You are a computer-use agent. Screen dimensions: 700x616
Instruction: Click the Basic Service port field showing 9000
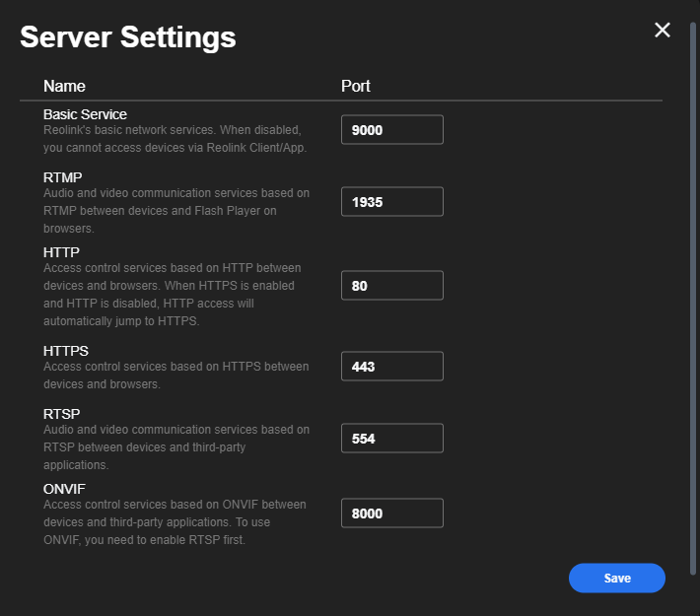click(x=392, y=130)
